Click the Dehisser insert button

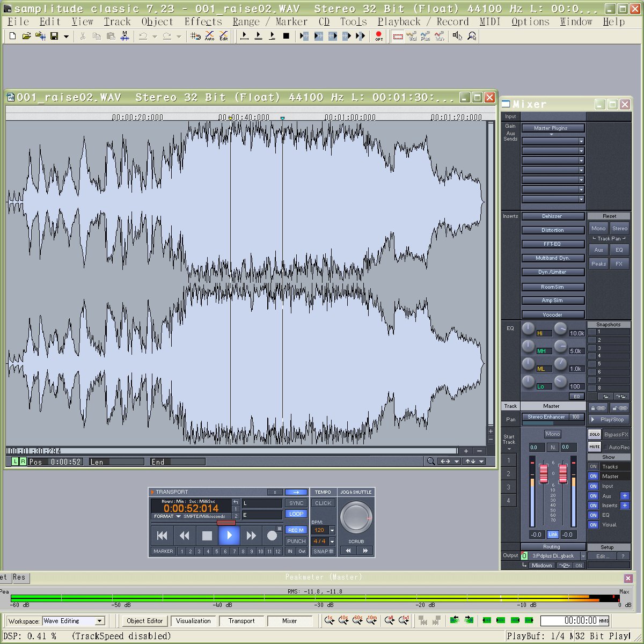[552, 216]
